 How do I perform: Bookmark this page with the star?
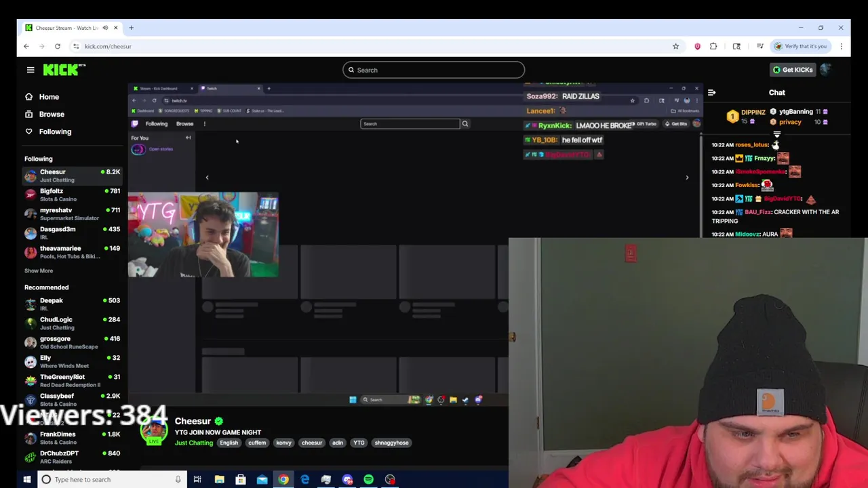click(675, 46)
